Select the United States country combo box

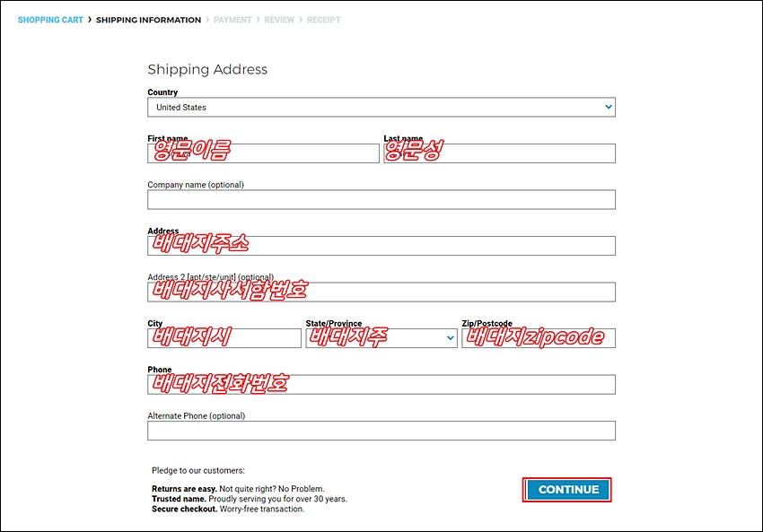coord(381,107)
